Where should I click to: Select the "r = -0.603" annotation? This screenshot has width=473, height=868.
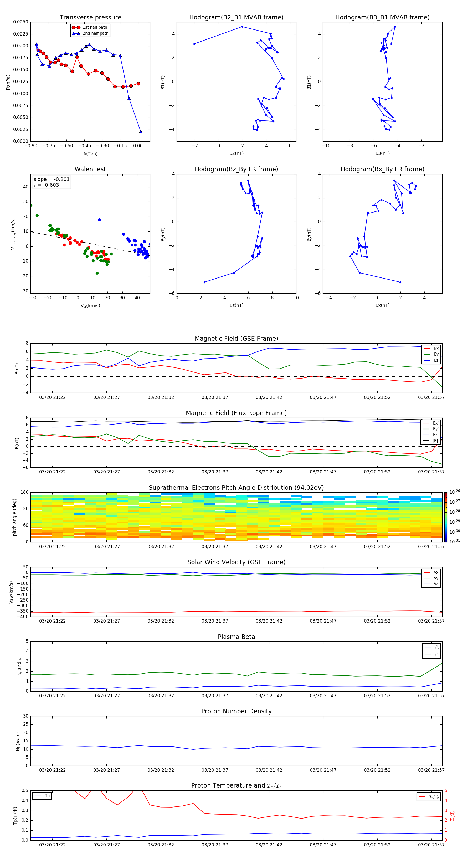click(47, 185)
